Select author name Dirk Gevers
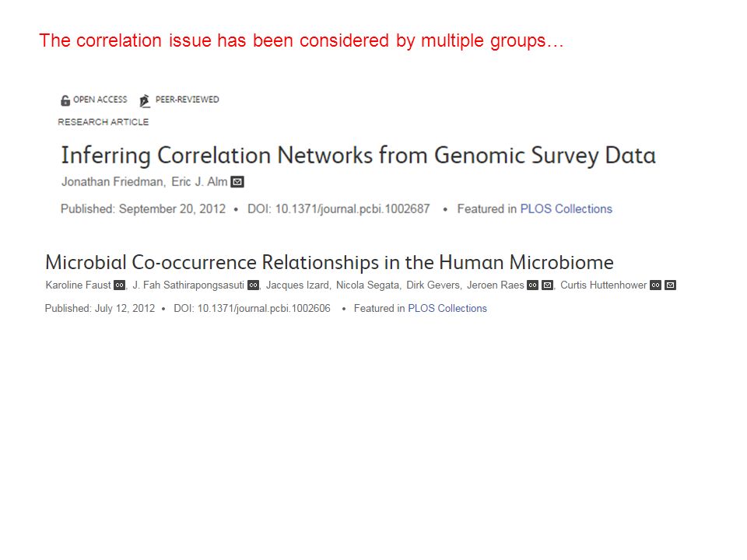This screenshot has height=560, width=747. 433,285
